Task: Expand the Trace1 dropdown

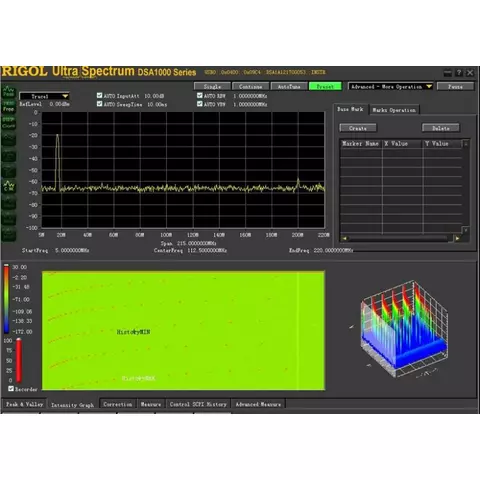Action: click(45, 96)
